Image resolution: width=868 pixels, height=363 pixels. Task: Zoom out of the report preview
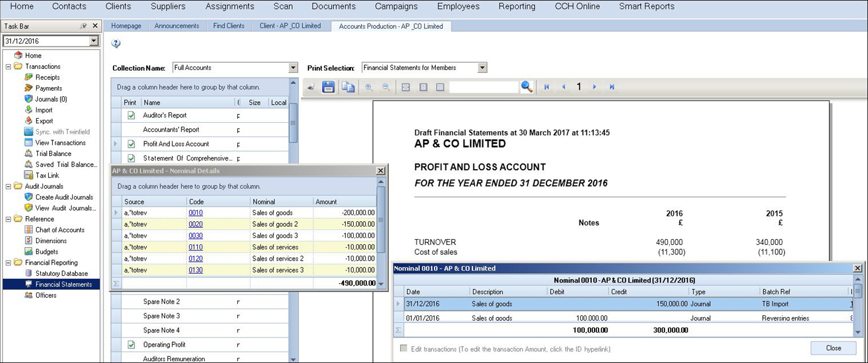(x=387, y=87)
